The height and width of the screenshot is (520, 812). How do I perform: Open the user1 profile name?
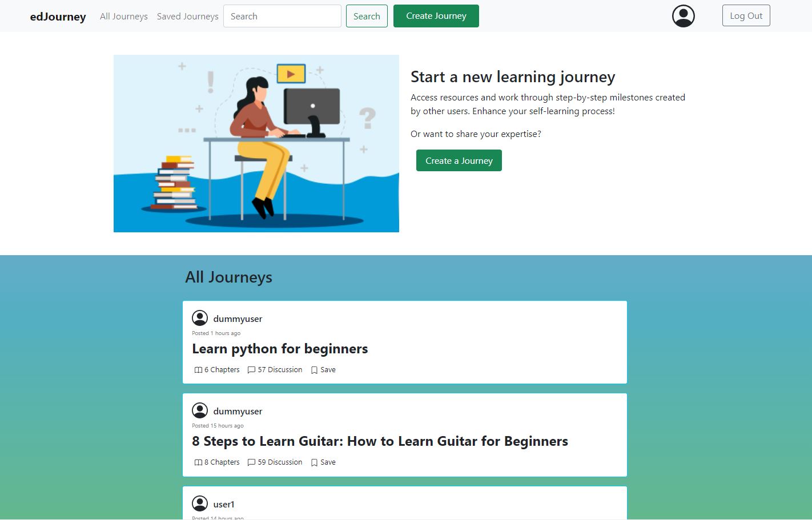224,504
